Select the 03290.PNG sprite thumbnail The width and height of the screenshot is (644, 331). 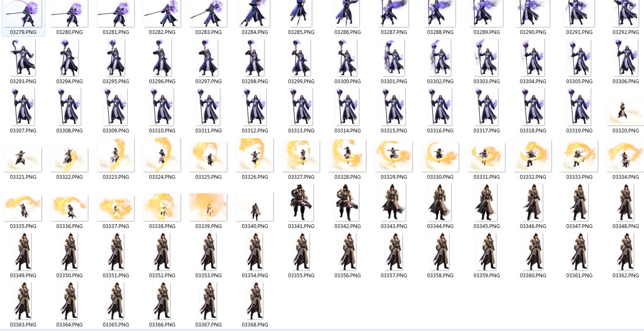coord(533,14)
